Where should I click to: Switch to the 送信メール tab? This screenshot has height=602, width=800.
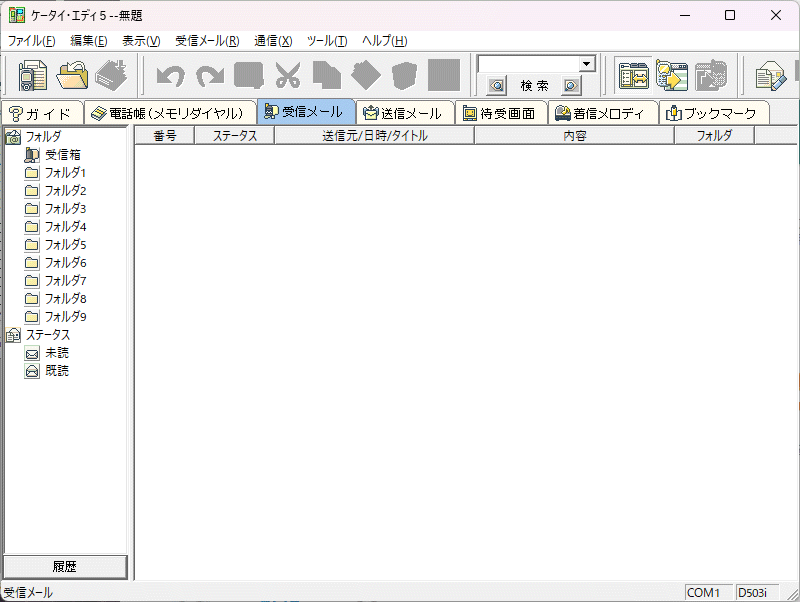click(403, 113)
